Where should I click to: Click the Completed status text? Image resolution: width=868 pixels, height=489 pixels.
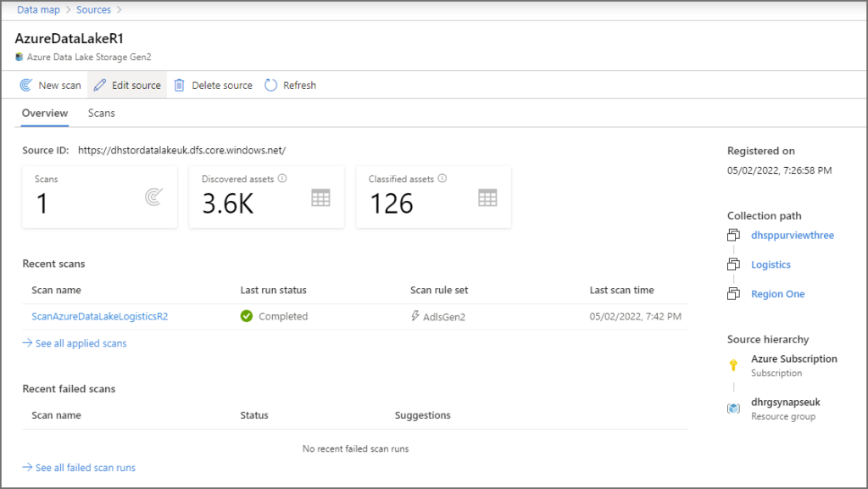coord(283,316)
